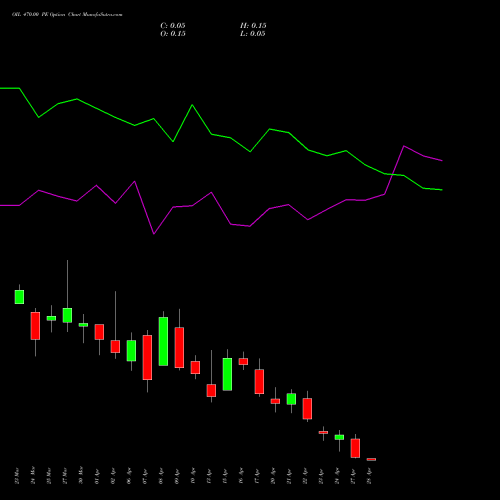Click the purple indicator line's lowest dip
Screen dimensions: 500x500
tap(154, 234)
